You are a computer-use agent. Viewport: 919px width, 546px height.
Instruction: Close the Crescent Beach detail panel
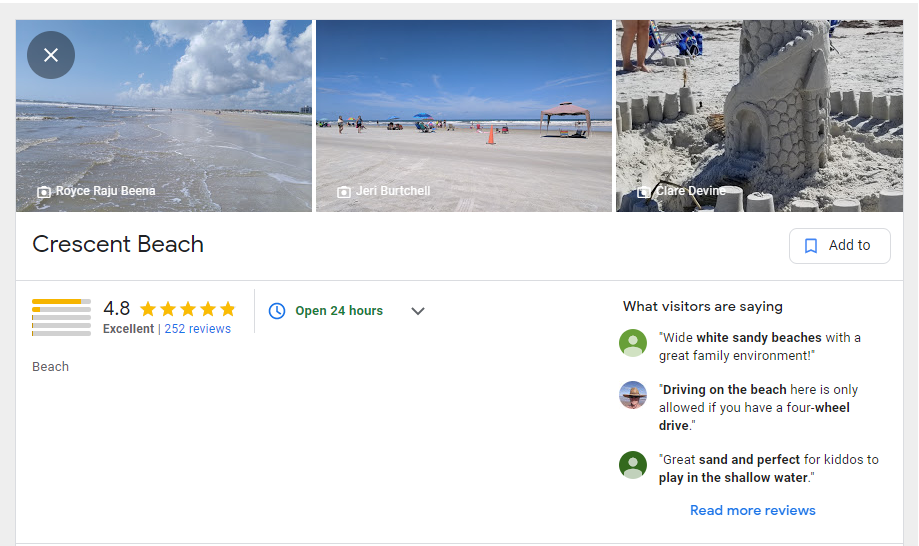coord(51,55)
